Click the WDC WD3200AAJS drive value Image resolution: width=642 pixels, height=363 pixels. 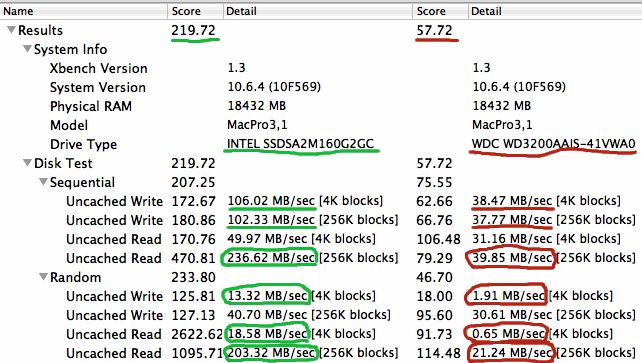click(554, 144)
